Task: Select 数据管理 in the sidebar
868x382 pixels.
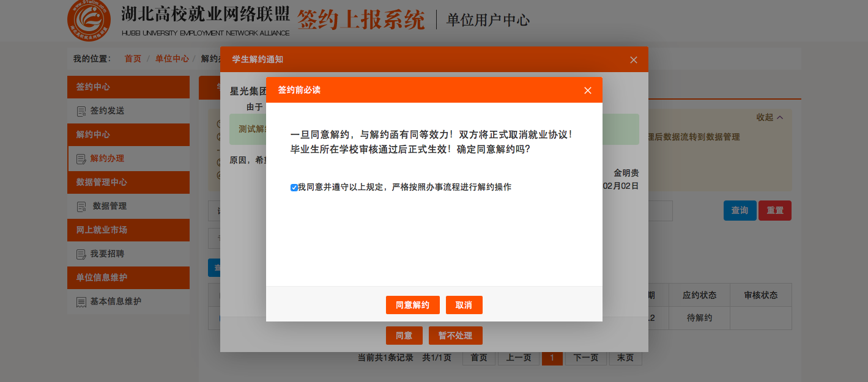Action: [109, 206]
